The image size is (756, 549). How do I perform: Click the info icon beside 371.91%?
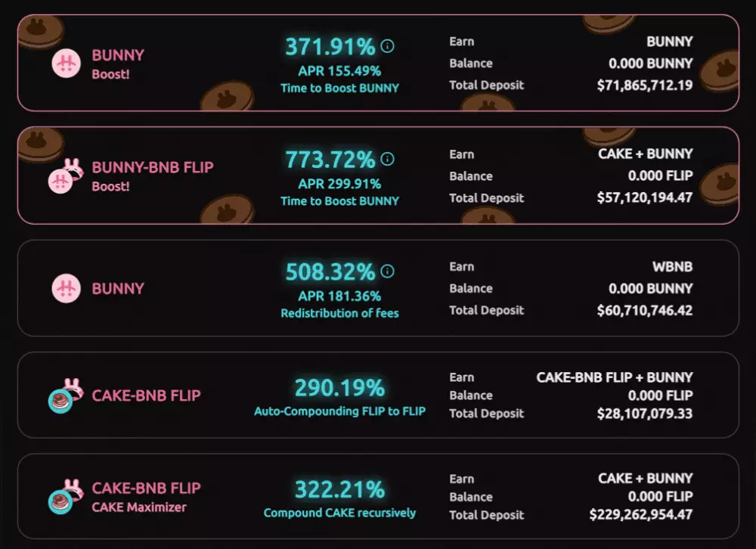coord(388,47)
